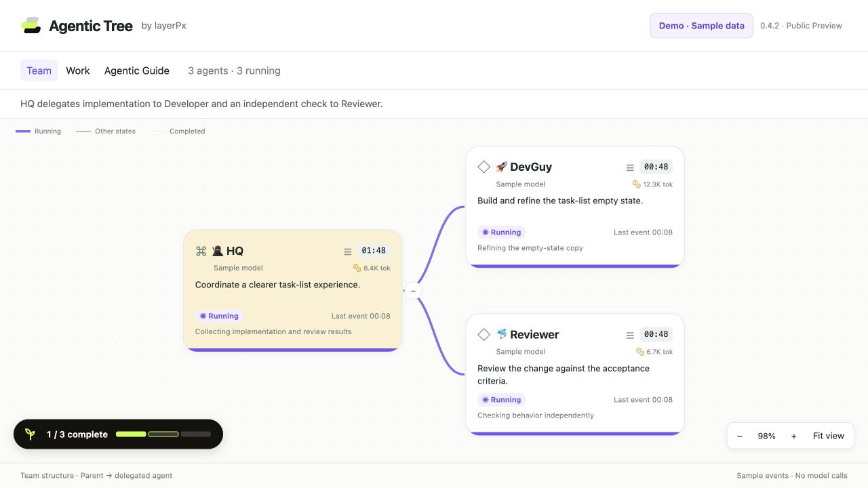Click the ninja emoji beside HQ
This screenshot has width=868, height=488.
218,251
